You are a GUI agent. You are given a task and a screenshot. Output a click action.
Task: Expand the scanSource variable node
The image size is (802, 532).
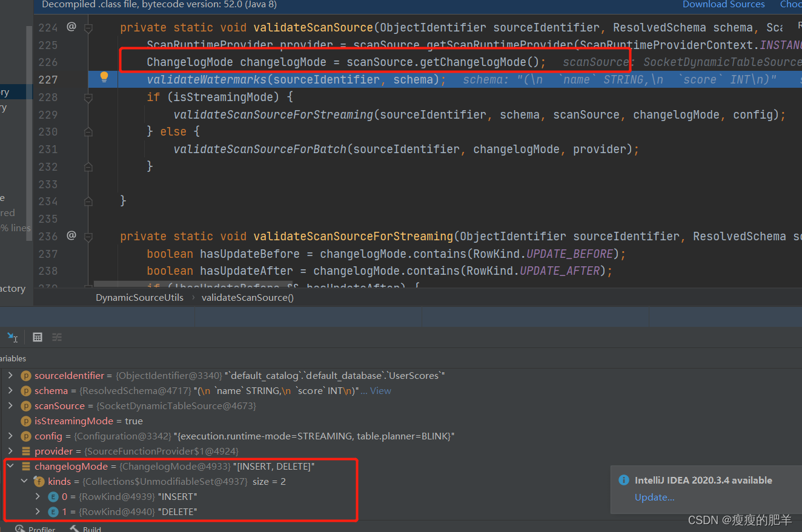click(10, 406)
